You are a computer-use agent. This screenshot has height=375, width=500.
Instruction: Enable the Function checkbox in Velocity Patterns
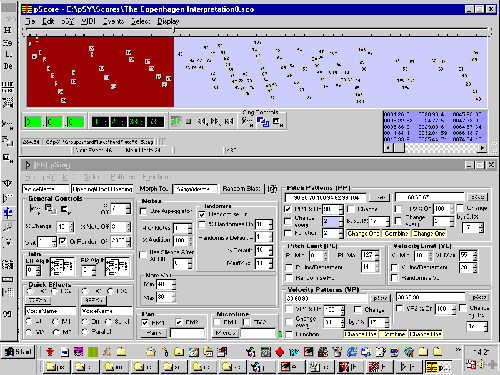289,334
